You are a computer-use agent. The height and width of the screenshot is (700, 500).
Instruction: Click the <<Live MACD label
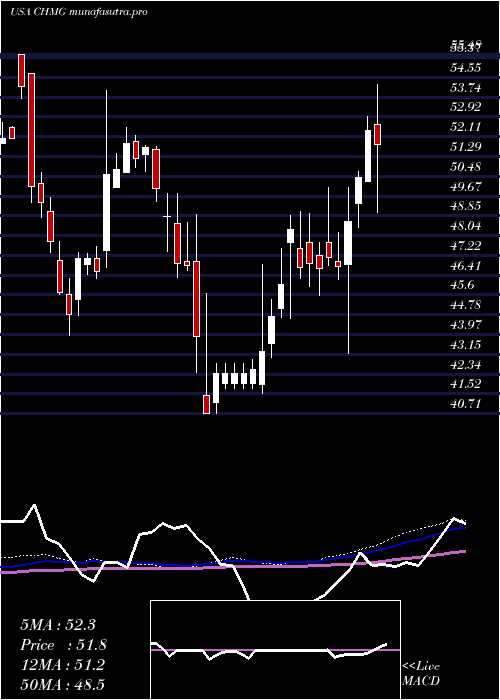pos(421,674)
